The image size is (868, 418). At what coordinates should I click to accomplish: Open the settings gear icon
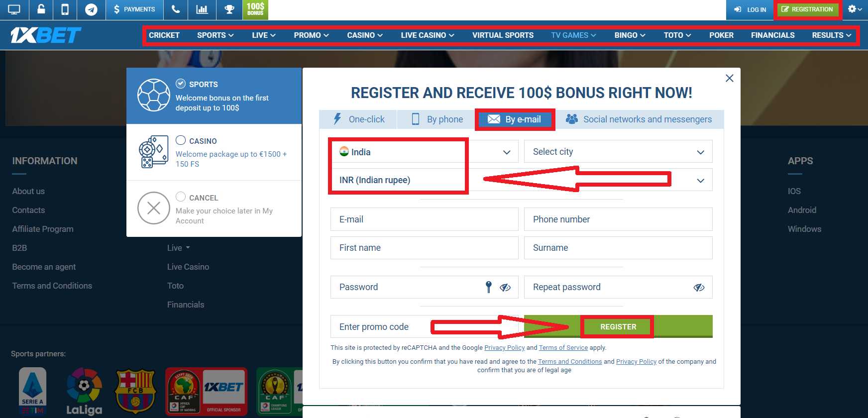[855, 9]
